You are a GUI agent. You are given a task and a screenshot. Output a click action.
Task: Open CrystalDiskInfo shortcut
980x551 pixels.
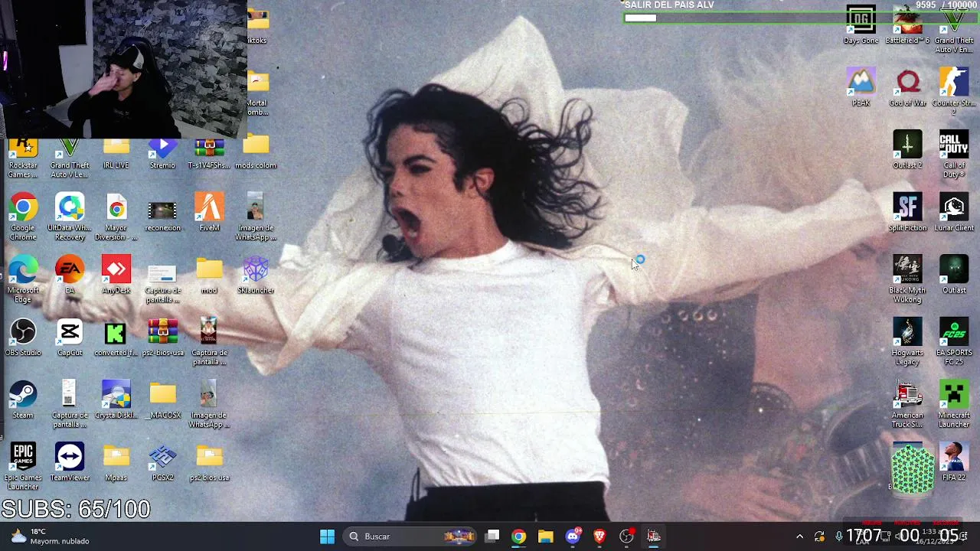(x=116, y=400)
